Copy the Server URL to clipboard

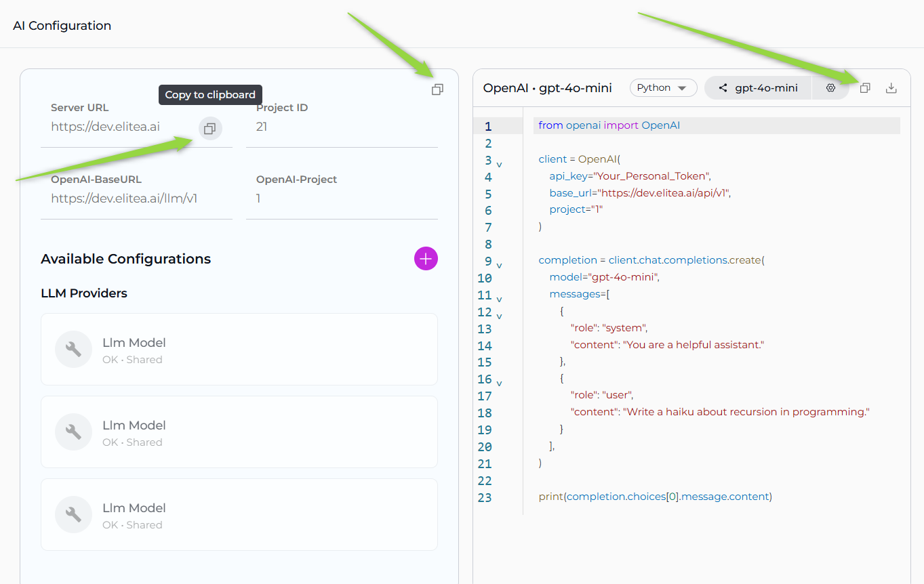[210, 128]
